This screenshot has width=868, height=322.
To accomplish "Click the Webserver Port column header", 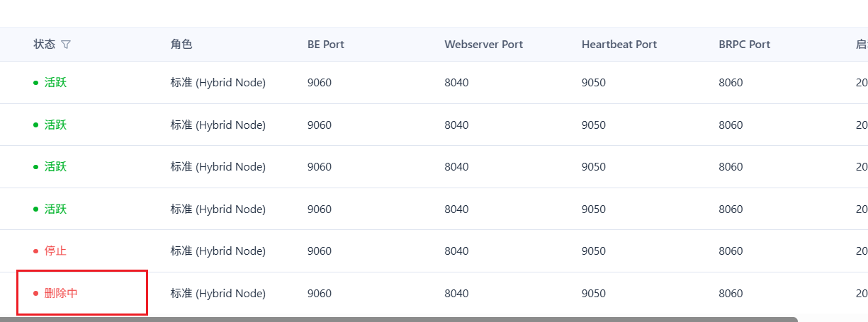I will 484,44.
